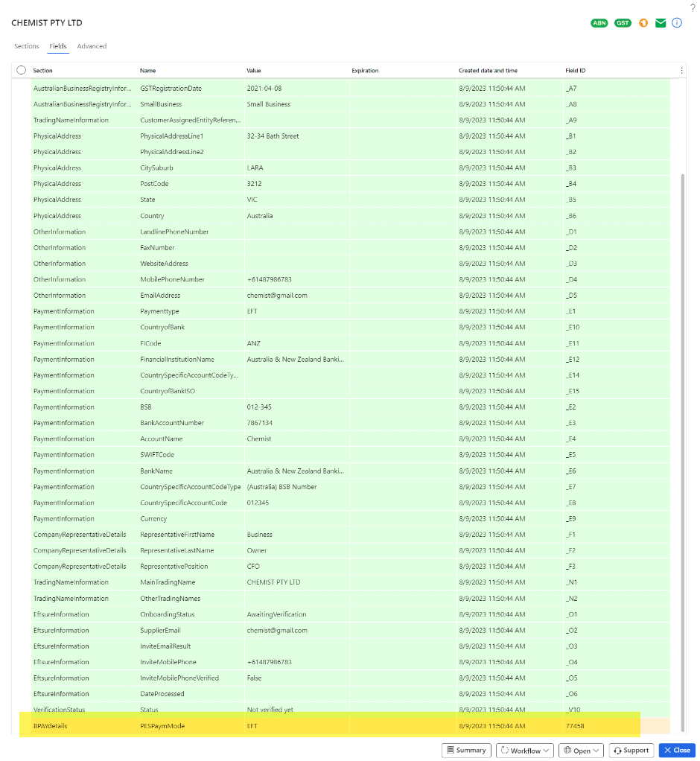The image size is (700, 761).
Task: Select the CustomerAssignedEntityReferen... cell
Action: [191, 121]
